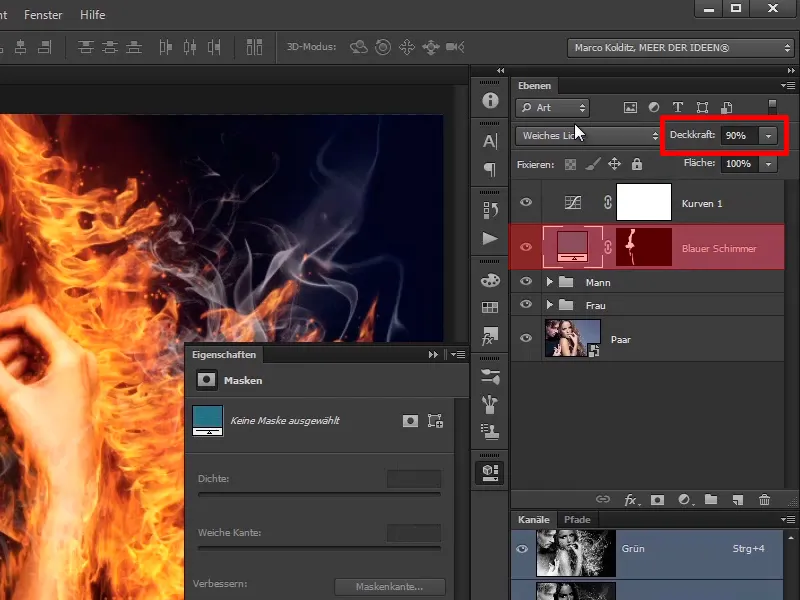The width and height of the screenshot is (800, 600).
Task: Open Fläche fill slider arrow
Action: 768,164
